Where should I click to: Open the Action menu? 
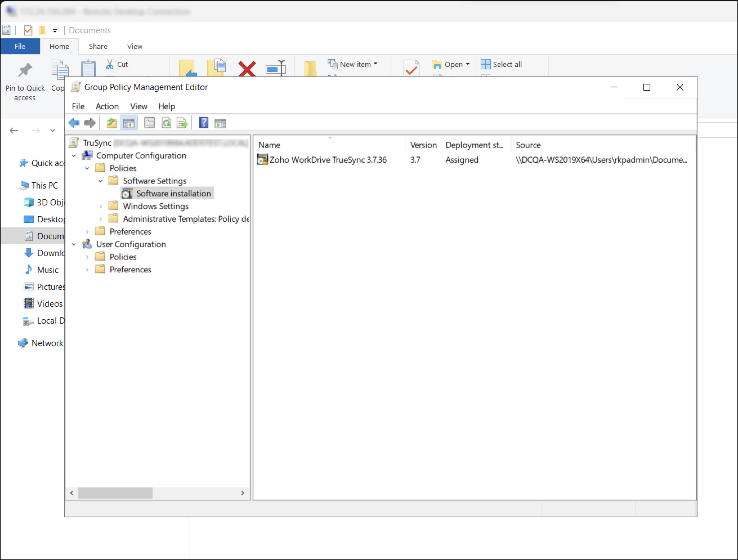click(x=107, y=106)
